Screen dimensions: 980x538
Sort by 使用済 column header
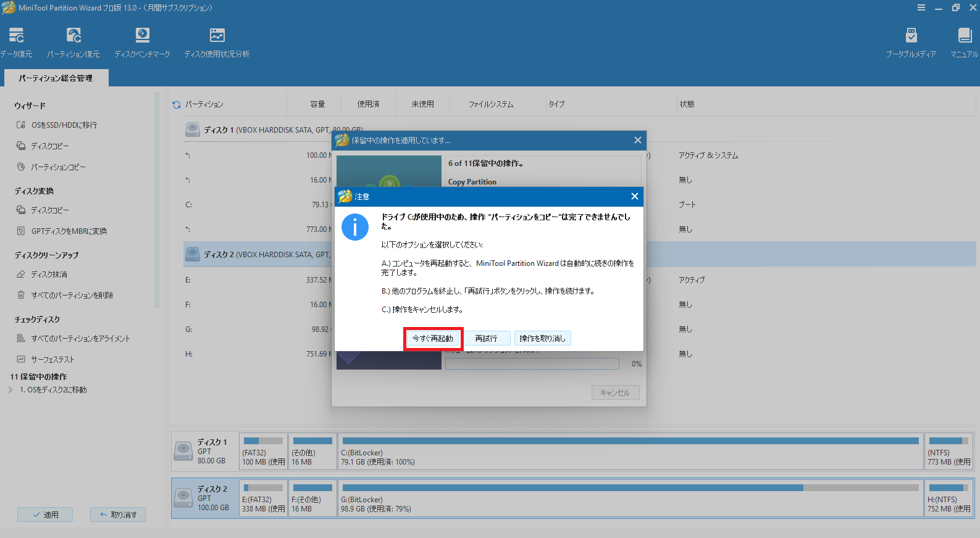368,104
